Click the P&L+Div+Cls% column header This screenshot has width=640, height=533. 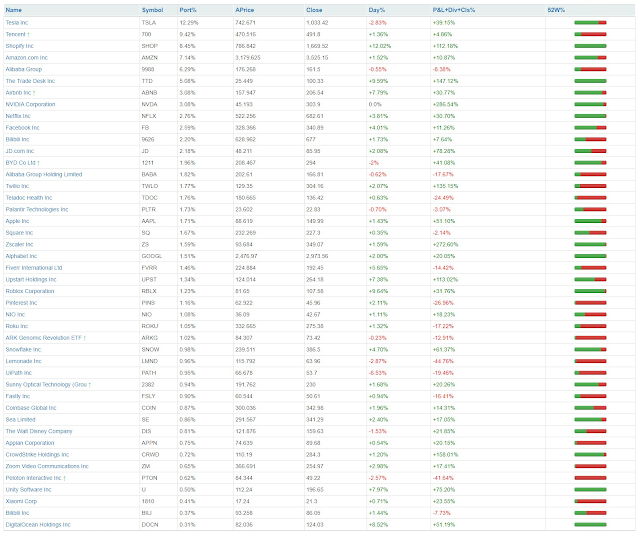(454, 10)
